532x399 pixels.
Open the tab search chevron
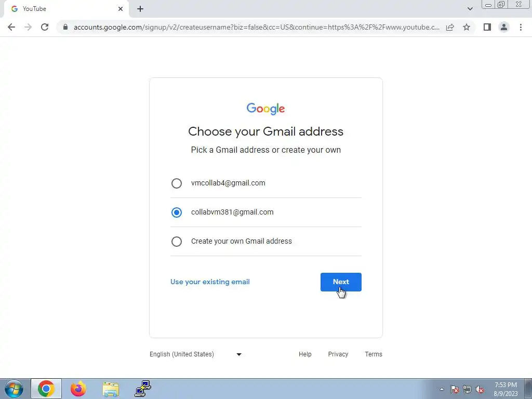pos(470,9)
